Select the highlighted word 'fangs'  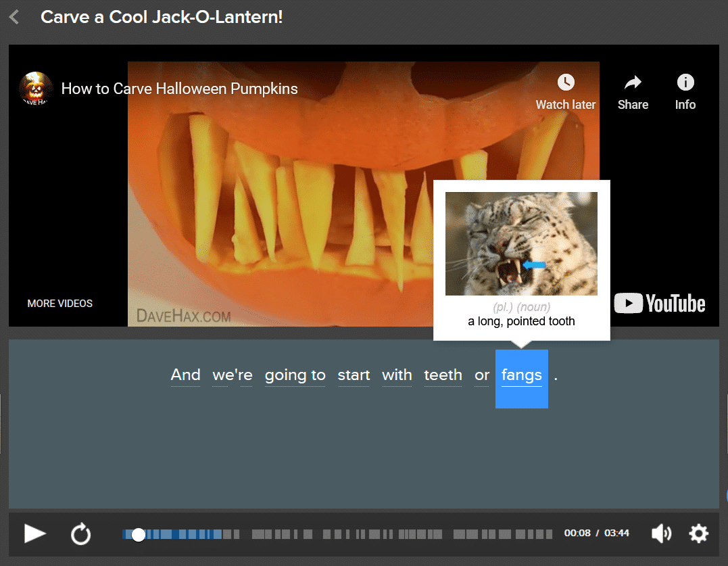pos(522,375)
